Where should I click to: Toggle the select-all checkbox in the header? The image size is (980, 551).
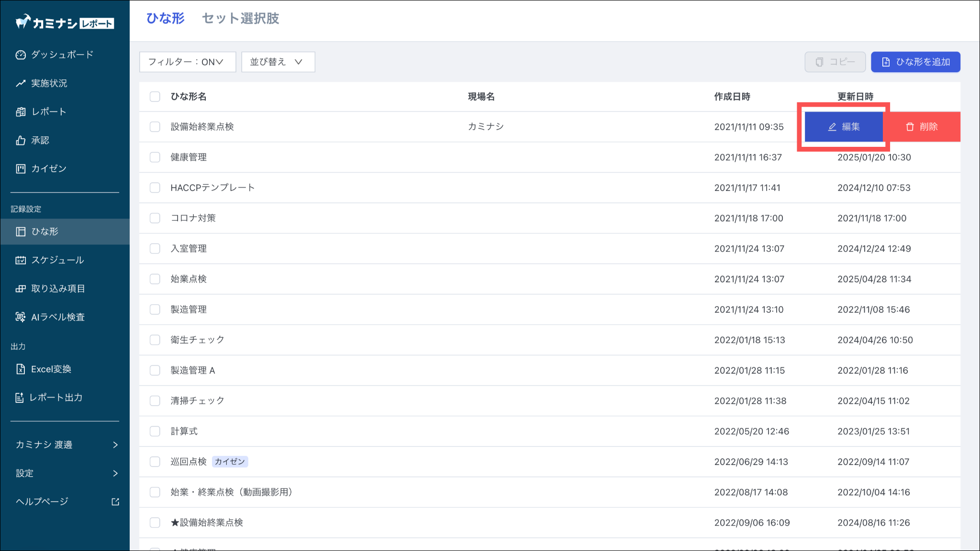(155, 97)
